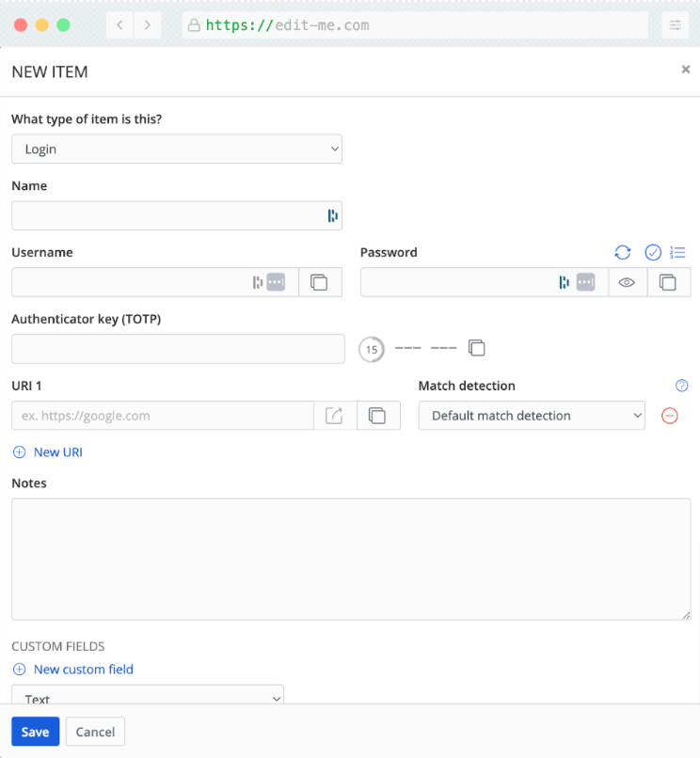Screen dimensions: 700x758
Task: Click the New custom field link
Action: pyautogui.click(x=83, y=669)
